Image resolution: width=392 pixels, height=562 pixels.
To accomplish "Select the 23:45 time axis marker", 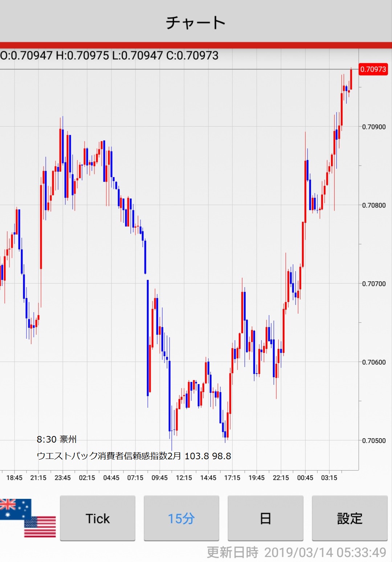I will tap(63, 478).
